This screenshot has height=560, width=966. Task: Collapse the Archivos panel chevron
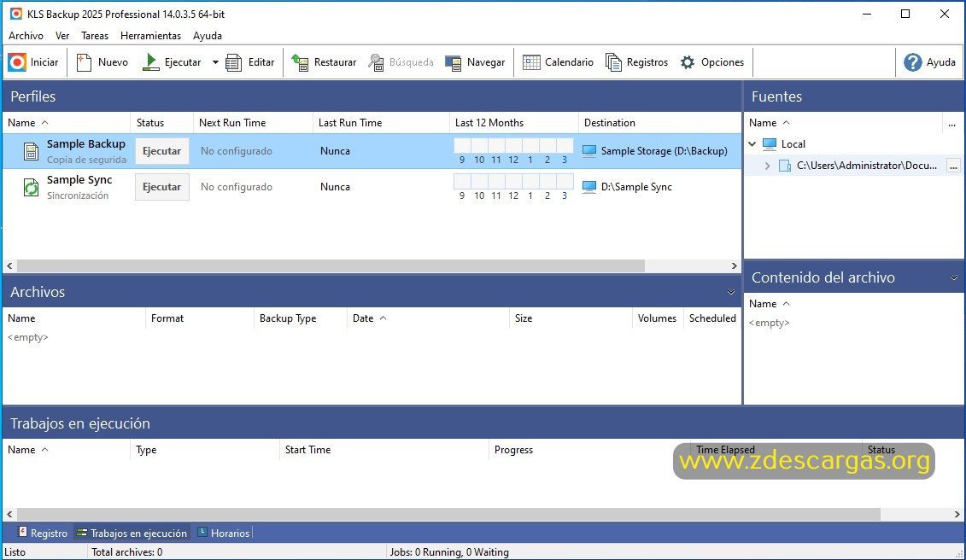[x=730, y=292]
